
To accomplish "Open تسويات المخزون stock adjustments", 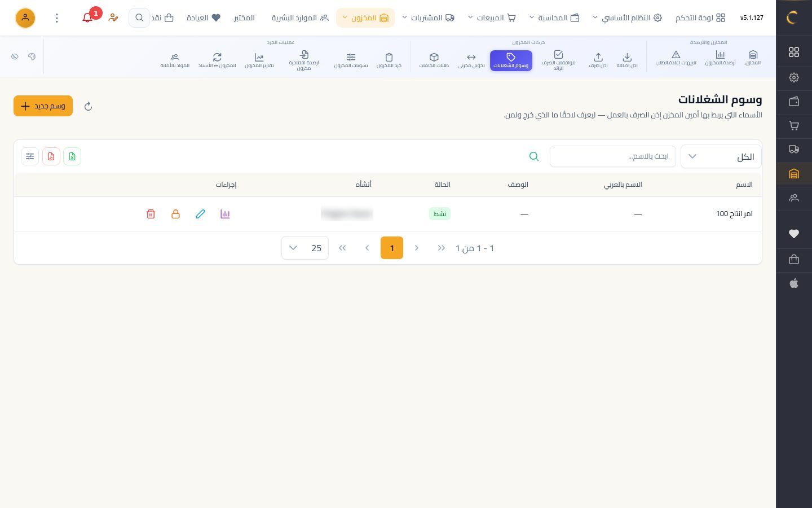I will click(351, 60).
